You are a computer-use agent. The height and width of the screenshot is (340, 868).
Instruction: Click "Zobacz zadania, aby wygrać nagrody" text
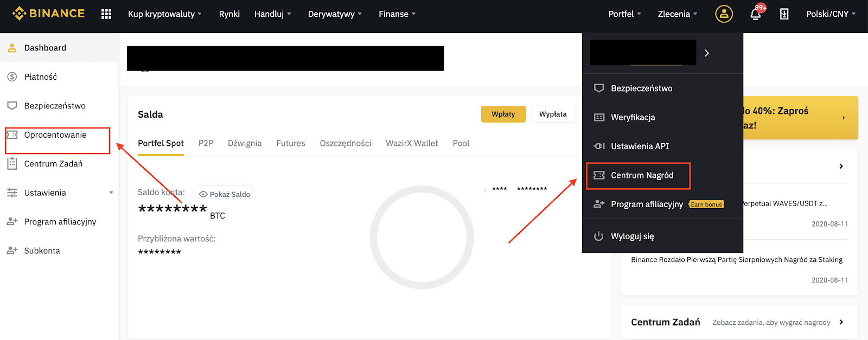(x=771, y=323)
